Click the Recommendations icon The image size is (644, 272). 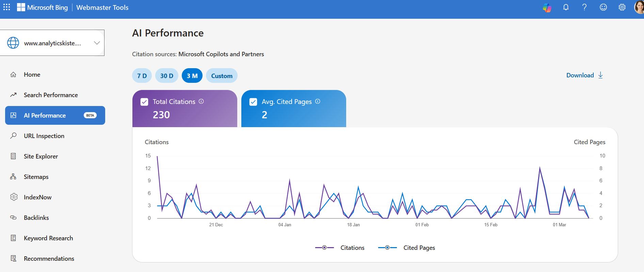point(13,258)
